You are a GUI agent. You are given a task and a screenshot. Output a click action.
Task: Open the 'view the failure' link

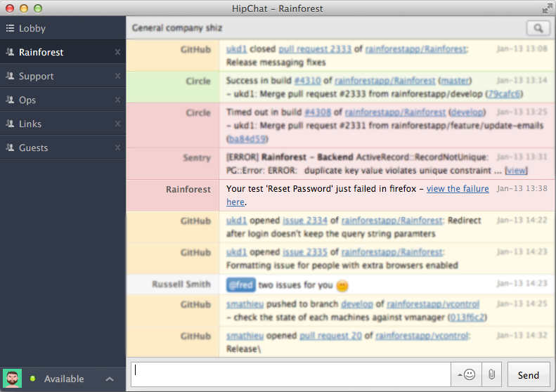pos(458,188)
